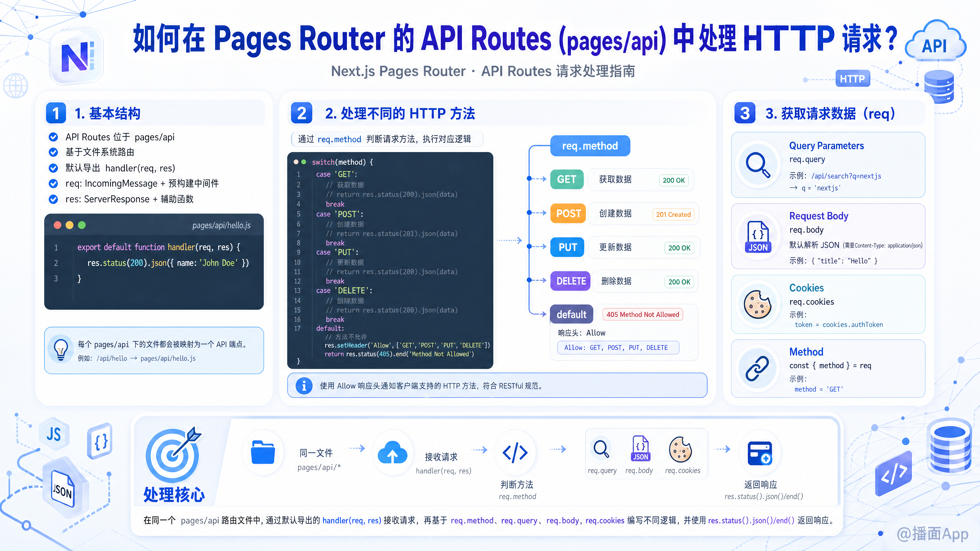This screenshot has height=551, width=980.
Task: Click the chain link icon in Method card
Action: click(757, 368)
